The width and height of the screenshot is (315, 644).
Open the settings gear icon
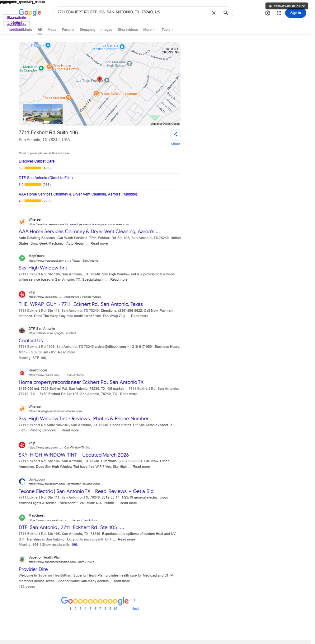(268, 13)
